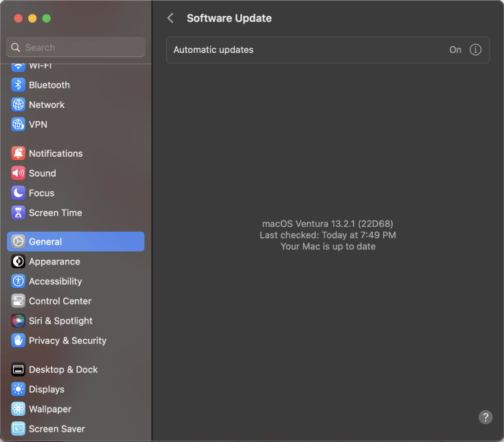
Task: Click the yellow minimize window button
Action: [32, 19]
